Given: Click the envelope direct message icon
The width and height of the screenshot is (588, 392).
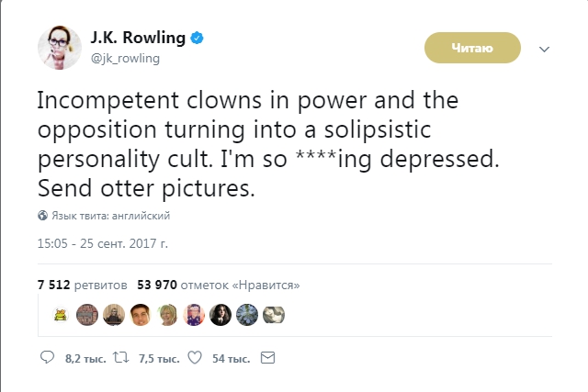Looking at the screenshot, I should 267,358.
